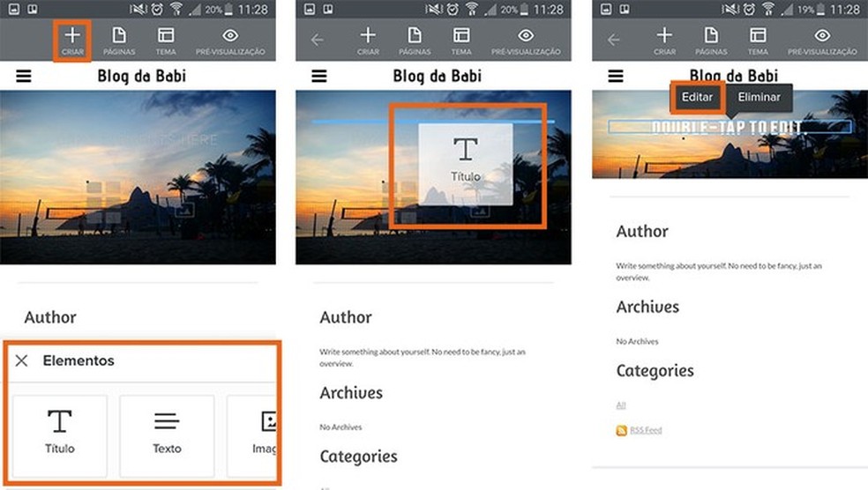Viewport: 868px width, 490px height.
Task: Choose the Texto element in Elementos panel
Action: 167,432
